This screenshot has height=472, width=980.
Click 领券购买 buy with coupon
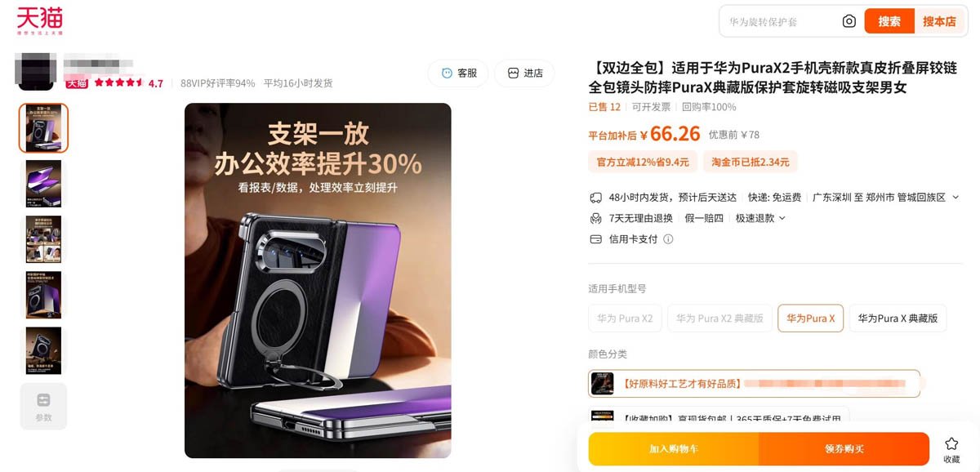(844, 449)
